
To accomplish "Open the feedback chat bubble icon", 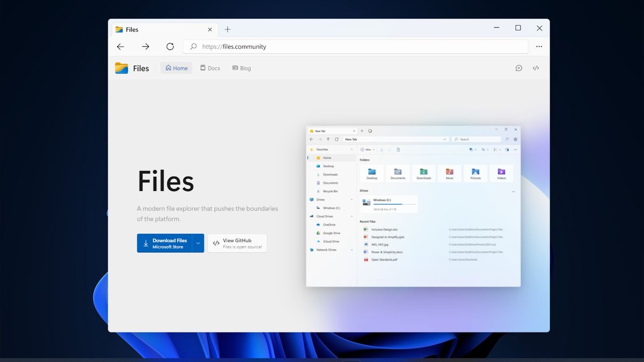I will pyautogui.click(x=518, y=68).
